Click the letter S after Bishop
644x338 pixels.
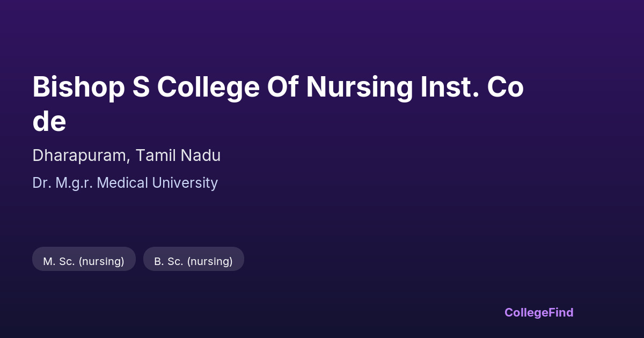click(141, 87)
